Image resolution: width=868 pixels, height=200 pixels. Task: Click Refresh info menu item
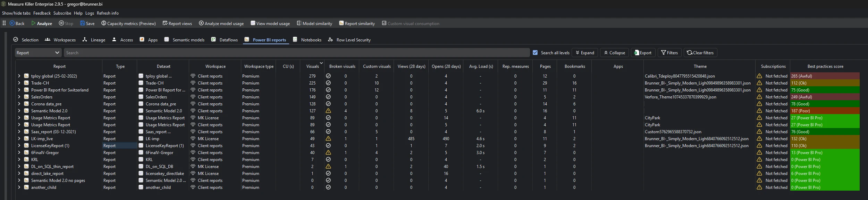coord(108,13)
